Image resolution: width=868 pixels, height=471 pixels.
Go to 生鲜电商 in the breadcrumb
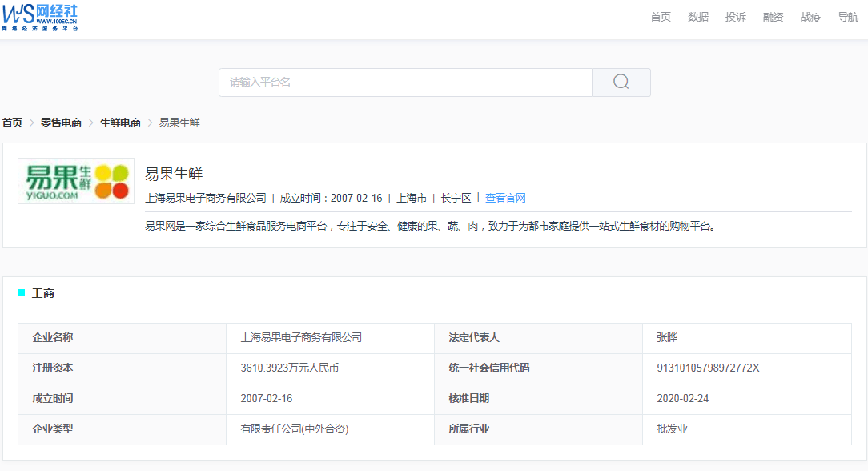pos(120,123)
